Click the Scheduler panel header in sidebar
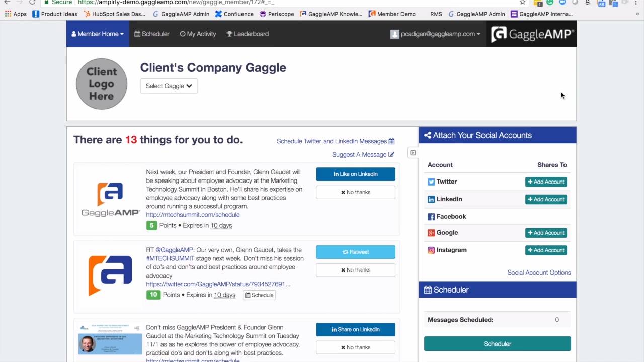The image size is (644, 362). [498, 290]
